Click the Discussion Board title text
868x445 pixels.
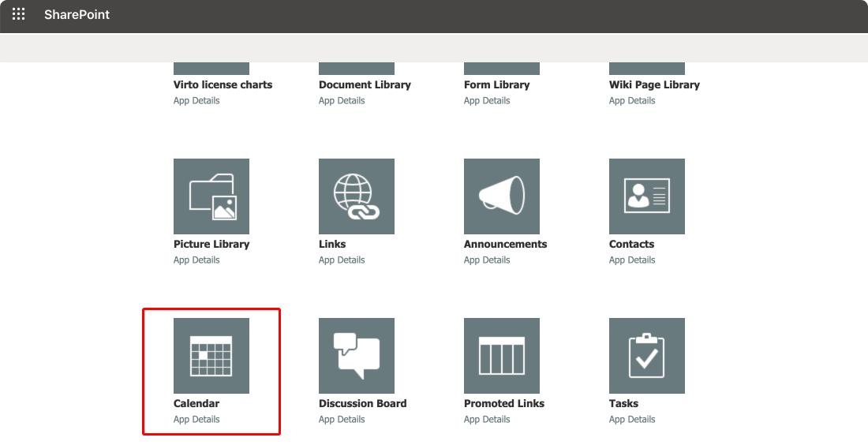pos(363,403)
